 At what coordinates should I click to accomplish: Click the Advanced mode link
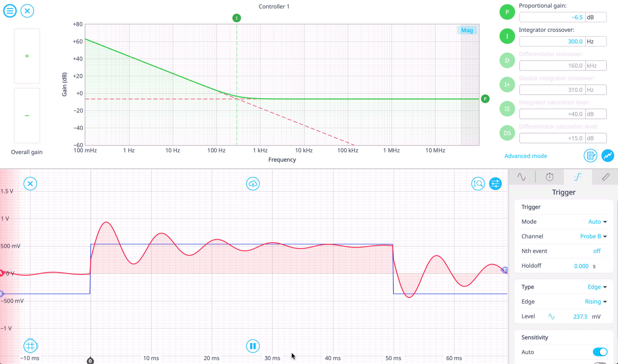[x=526, y=156]
